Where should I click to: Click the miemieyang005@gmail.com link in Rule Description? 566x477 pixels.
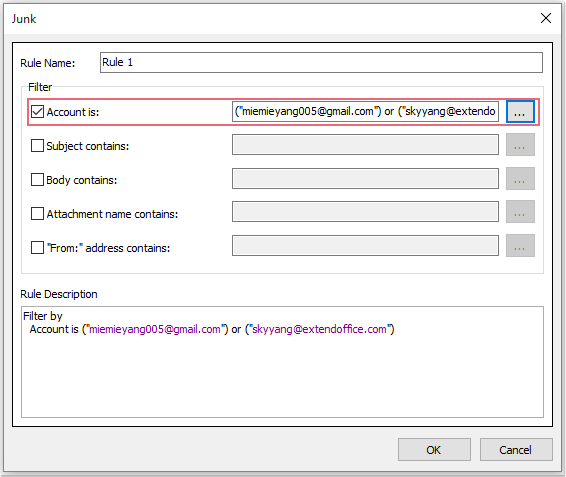click(x=154, y=329)
